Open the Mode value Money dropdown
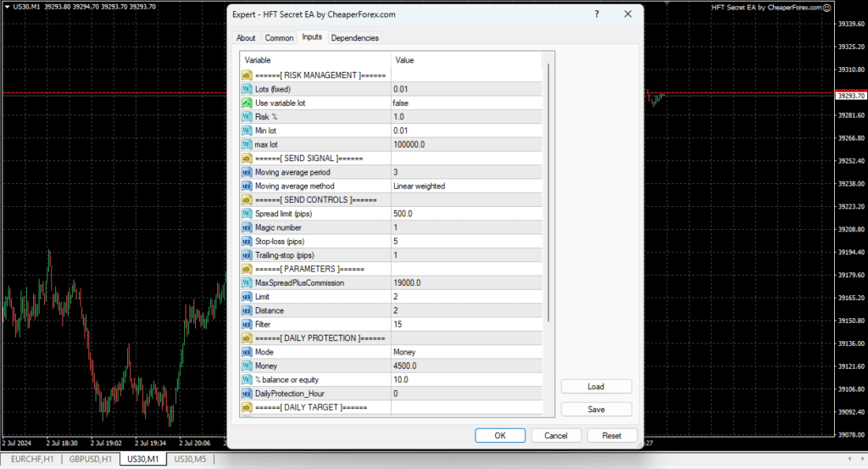Screen dimensions: 868x469 point(466,352)
